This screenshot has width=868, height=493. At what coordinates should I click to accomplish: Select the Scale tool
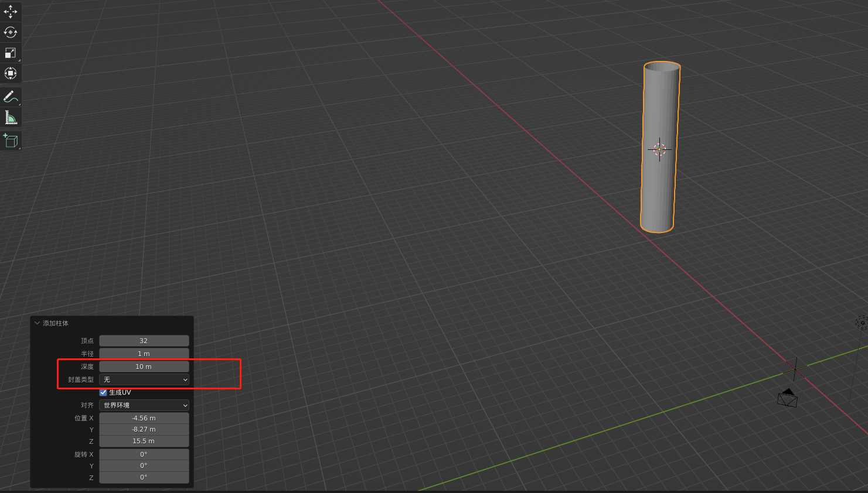pyautogui.click(x=11, y=53)
